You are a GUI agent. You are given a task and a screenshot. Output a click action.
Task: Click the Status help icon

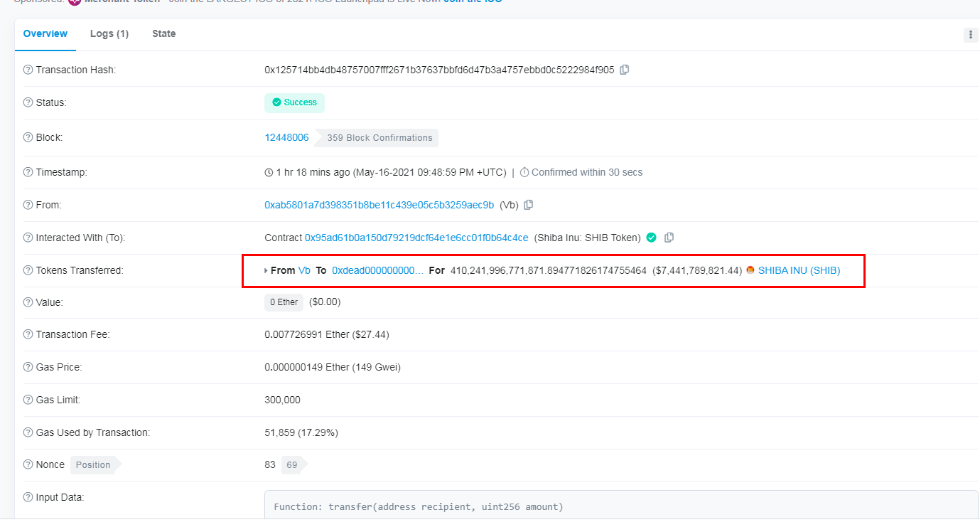tap(28, 102)
